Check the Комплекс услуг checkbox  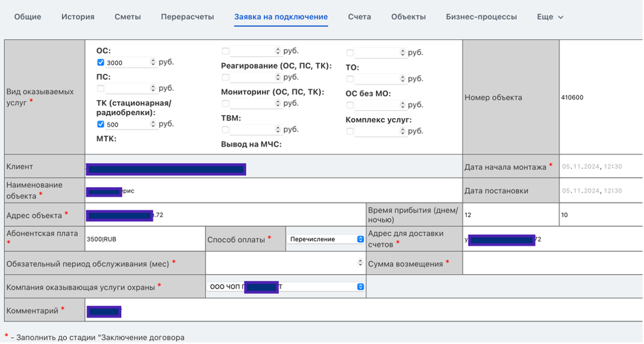pos(350,131)
